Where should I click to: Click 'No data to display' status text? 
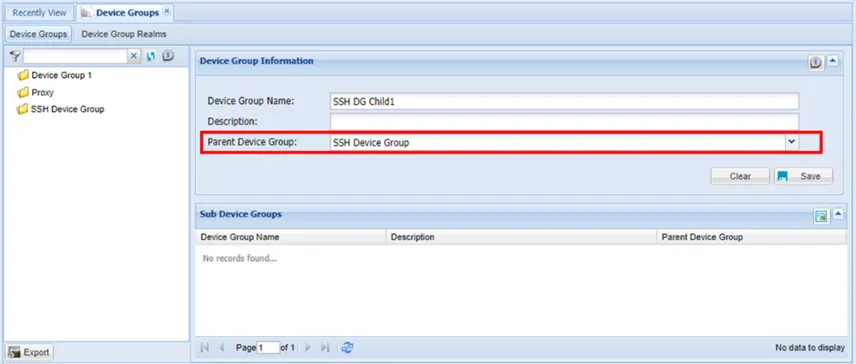tap(810, 348)
